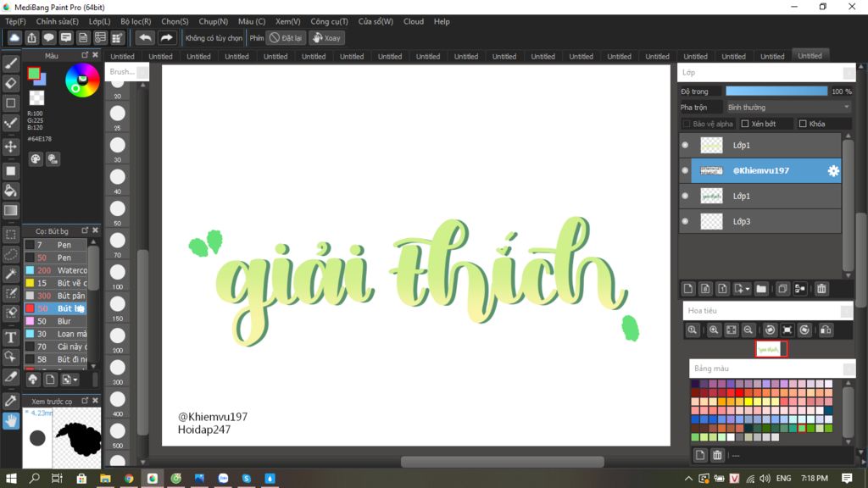Click the Đặt lại reset button

click(286, 37)
